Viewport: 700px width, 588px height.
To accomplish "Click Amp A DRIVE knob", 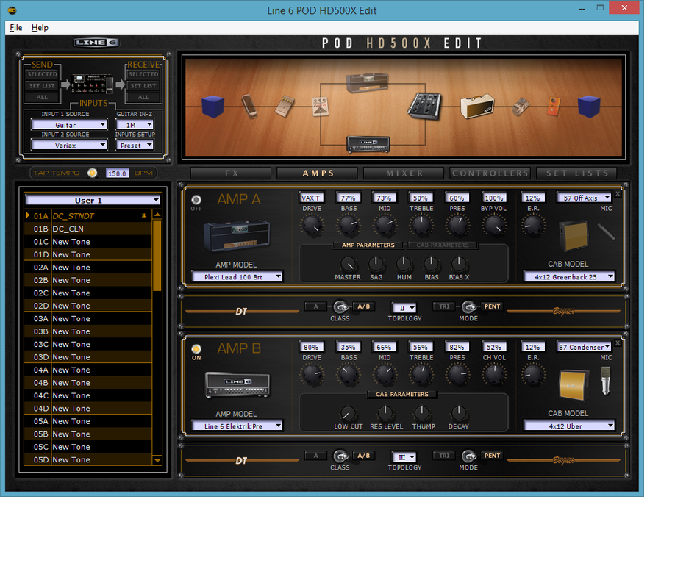I will 312,226.
